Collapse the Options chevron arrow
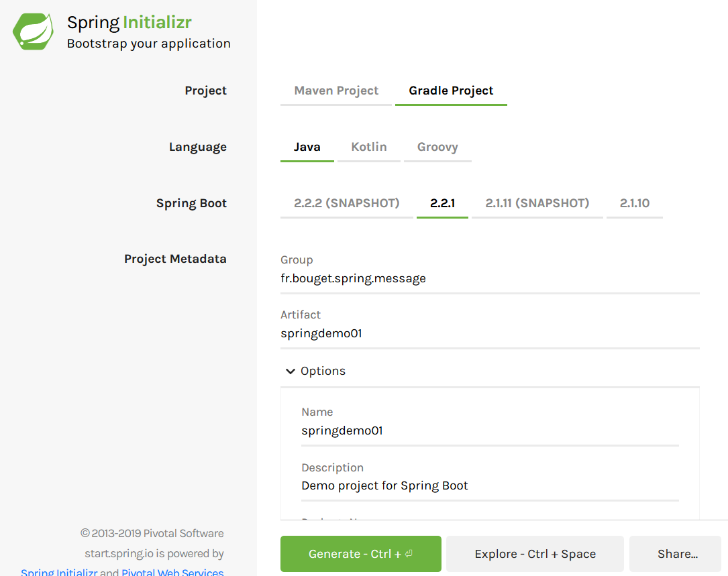Viewport: 728px width, 576px height. (290, 371)
